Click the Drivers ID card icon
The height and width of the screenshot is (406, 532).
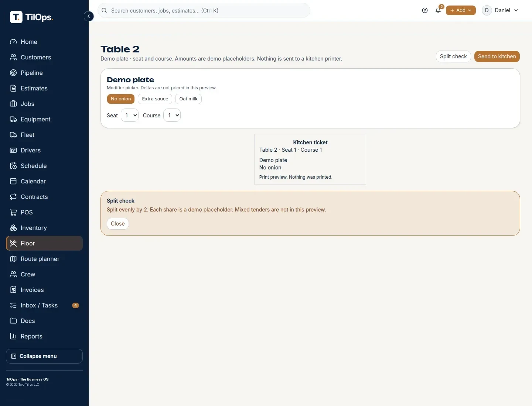point(13,150)
